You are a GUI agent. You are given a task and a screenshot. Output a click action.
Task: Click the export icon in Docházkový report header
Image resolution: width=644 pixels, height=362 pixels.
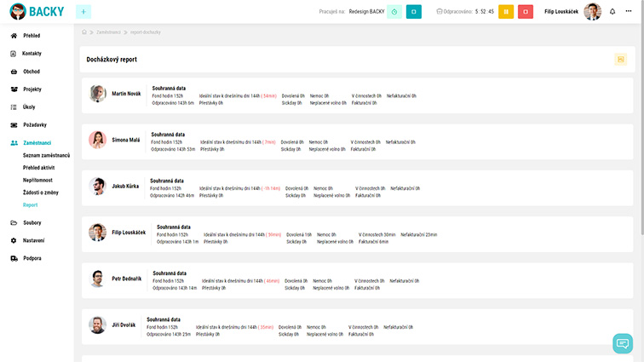(620, 59)
